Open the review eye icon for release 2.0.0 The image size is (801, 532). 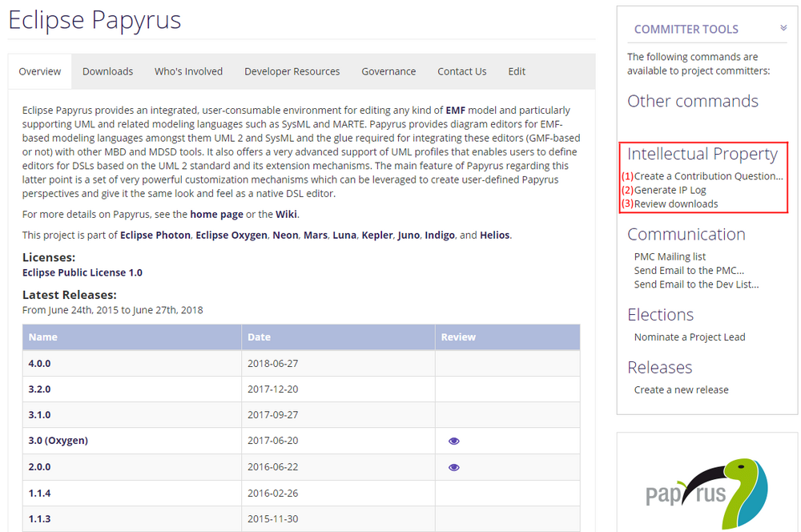(453, 467)
